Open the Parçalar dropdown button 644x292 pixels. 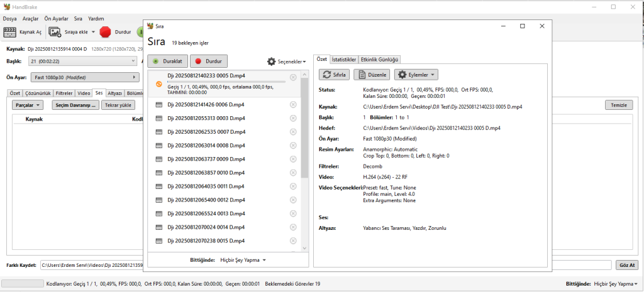coord(28,105)
